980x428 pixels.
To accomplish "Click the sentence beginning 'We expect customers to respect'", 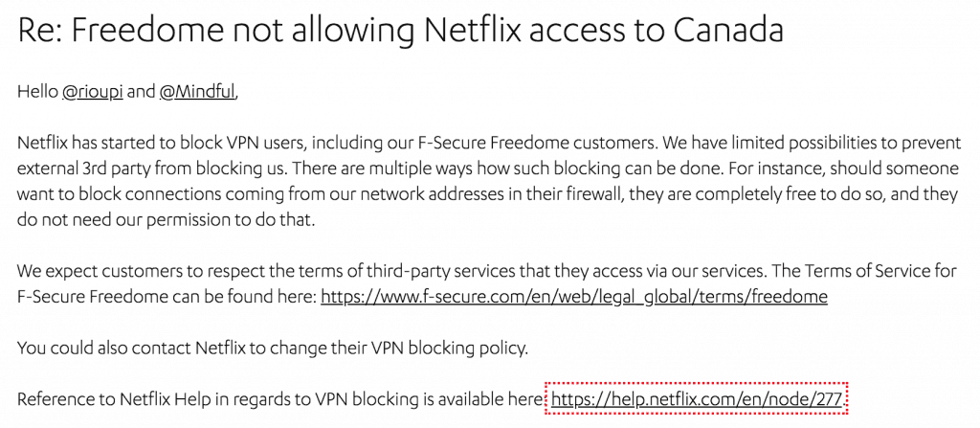I will click(391, 271).
